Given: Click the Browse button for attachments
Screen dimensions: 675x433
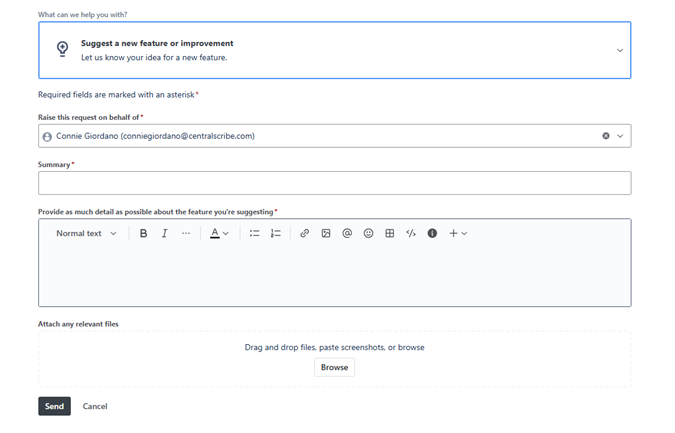Looking at the screenshot, I should (334, 367).
